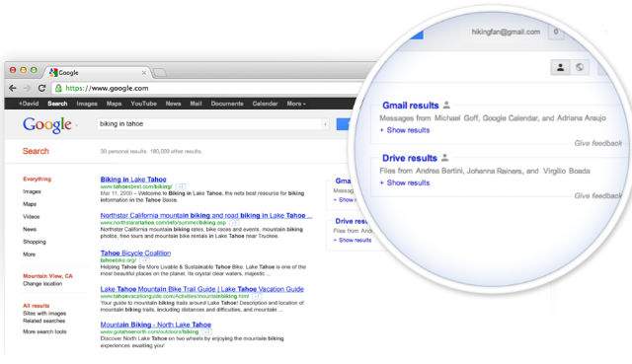632x364 pixels.
Task: Click the browser back arrow
Action: click(x=13, y=88)
